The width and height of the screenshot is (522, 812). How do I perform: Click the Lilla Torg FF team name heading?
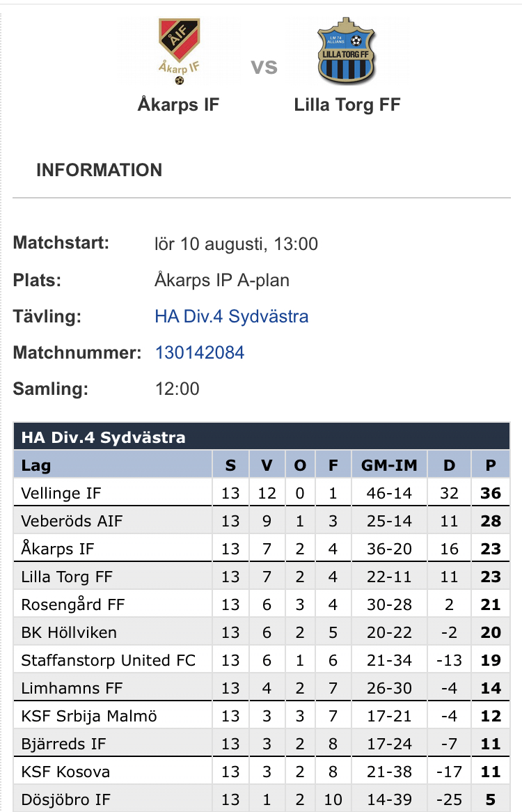coord(347,105)
